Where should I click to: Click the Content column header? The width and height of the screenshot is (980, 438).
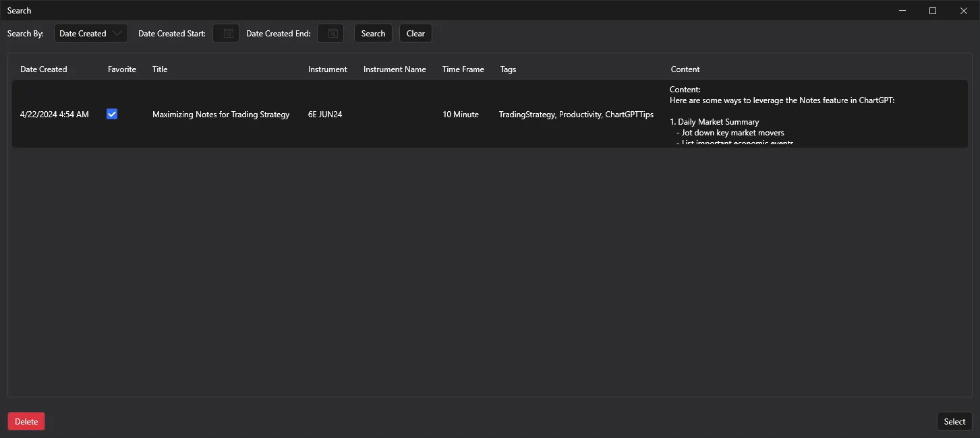[685, 69]
